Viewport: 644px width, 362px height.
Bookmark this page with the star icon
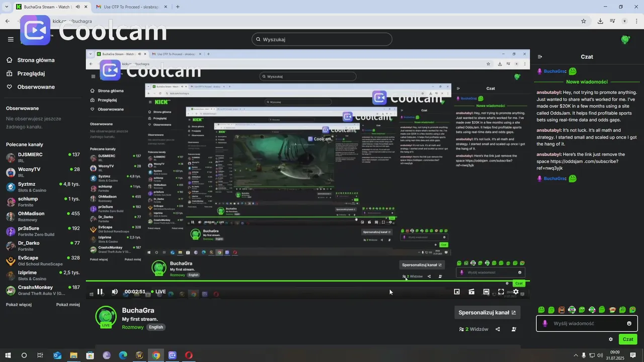[584, 21]
